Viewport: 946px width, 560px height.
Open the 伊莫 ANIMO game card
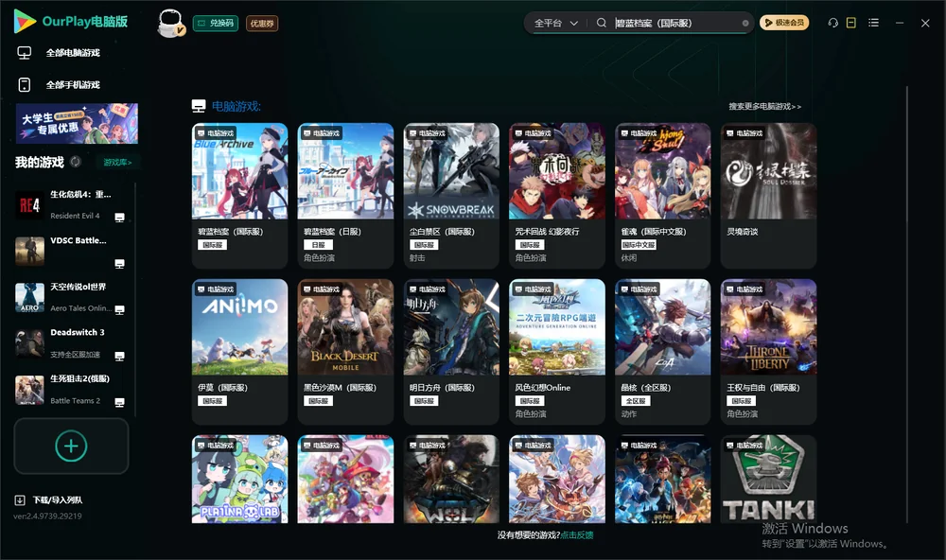[x=239, y=352]
